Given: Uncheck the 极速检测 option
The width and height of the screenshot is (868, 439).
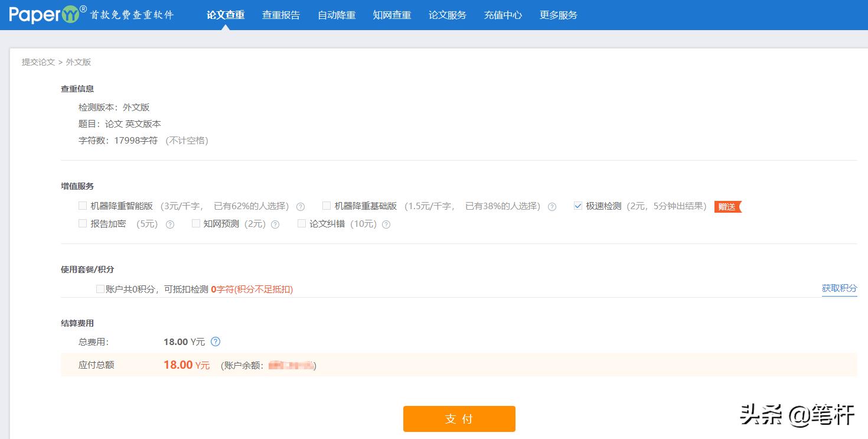Looking at the screenshot, I should (x=578, y=206).
